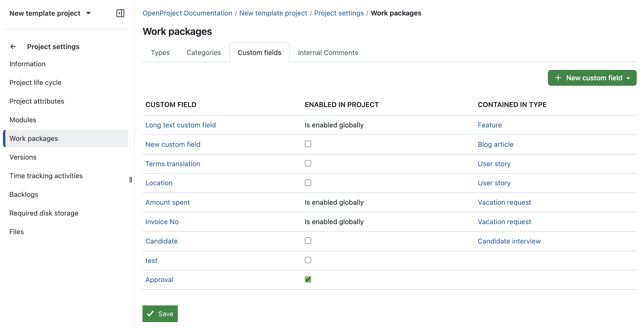
Task: Uncheck the Approval enabled checkbox
Action: click(308, 279)
